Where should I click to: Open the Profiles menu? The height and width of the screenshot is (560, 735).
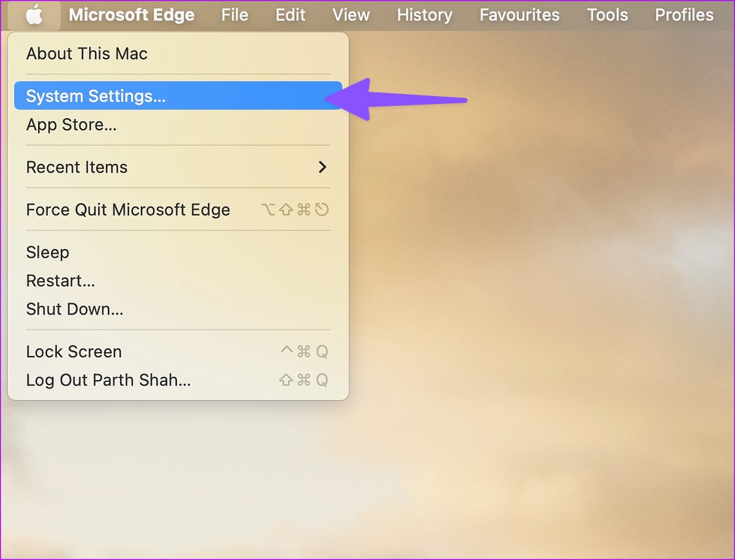pyautogui.click(x=684, y=15)
